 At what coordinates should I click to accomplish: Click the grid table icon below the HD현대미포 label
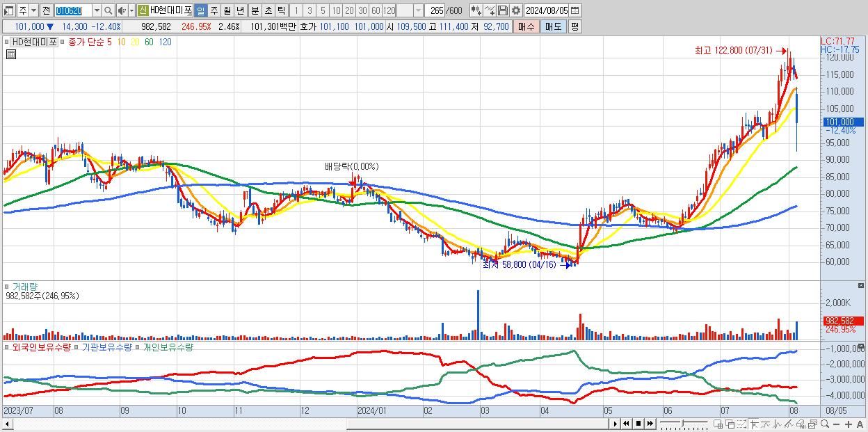coord(11,54)
